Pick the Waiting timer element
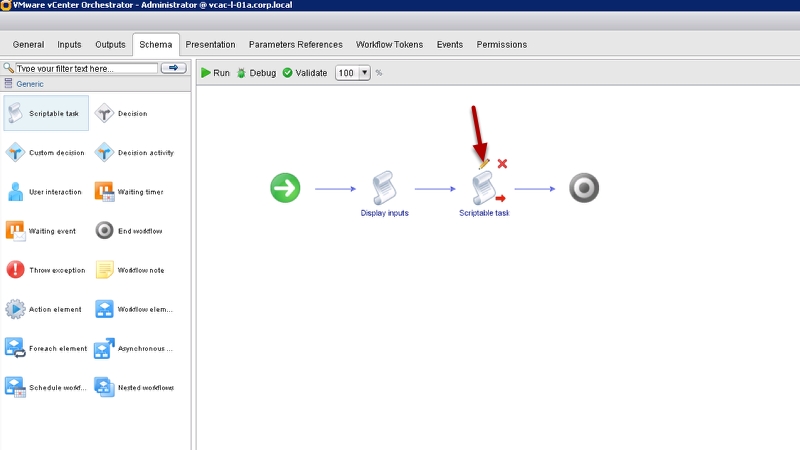Viewport: 800px width, 450px height. click(x=104, y=192)
